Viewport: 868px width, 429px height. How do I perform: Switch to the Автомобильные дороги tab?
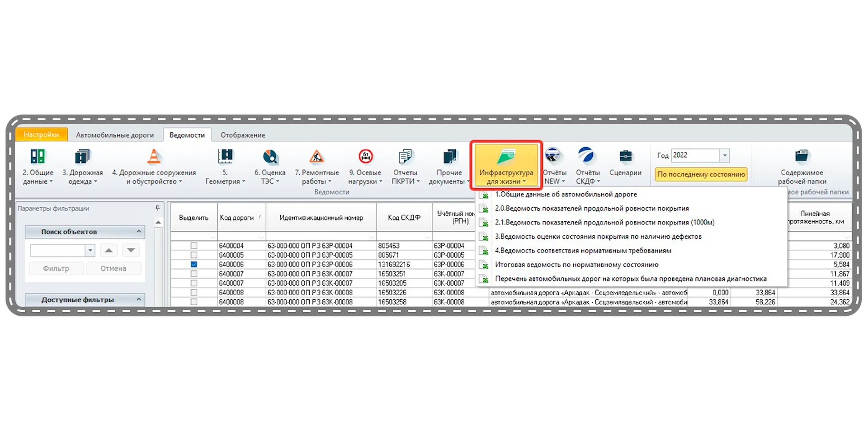(x=115, y=135)
